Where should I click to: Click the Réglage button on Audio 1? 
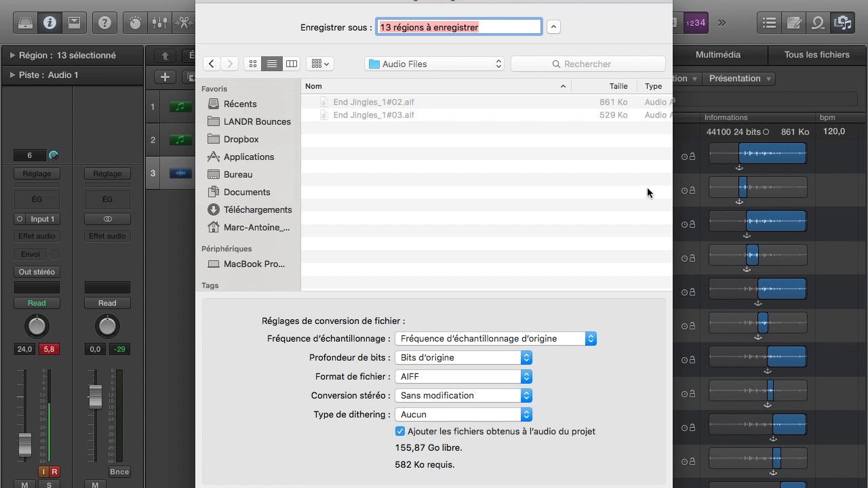tap(37, 174)
